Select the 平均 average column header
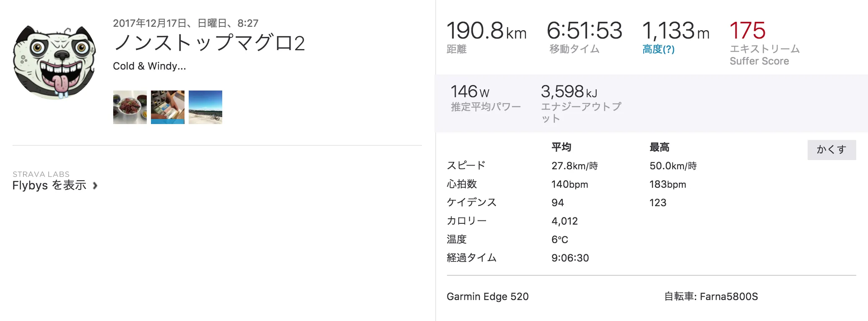The height and width of the screenshot is (321, 868). tap(561, 147)
